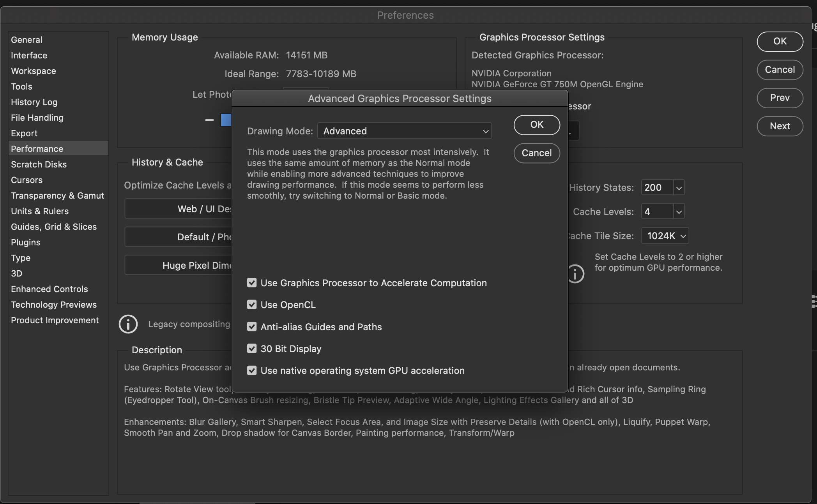Click the Next button in Preferences
Viewport: 817px width, 504px height.
[x=780, y=126]
